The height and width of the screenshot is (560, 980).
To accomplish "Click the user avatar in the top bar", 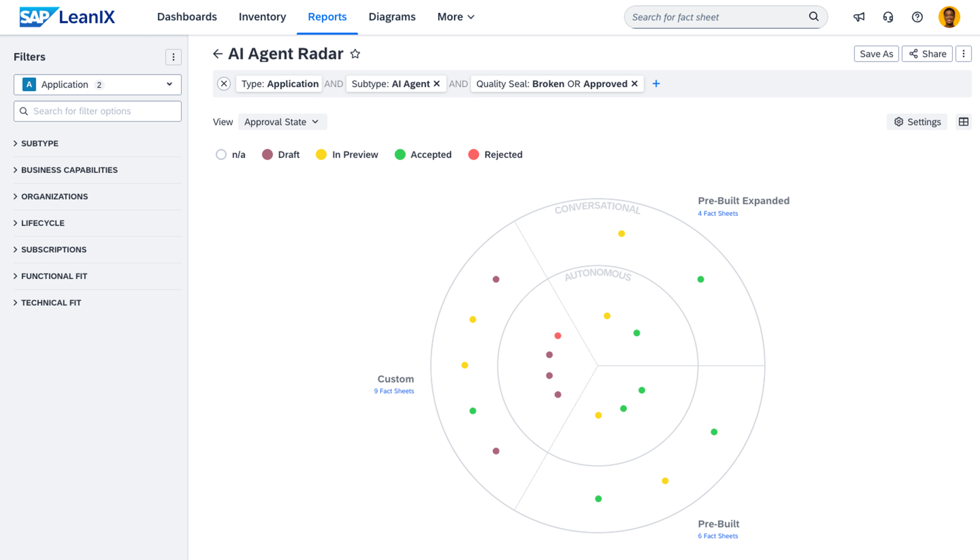I will (949, 17).
